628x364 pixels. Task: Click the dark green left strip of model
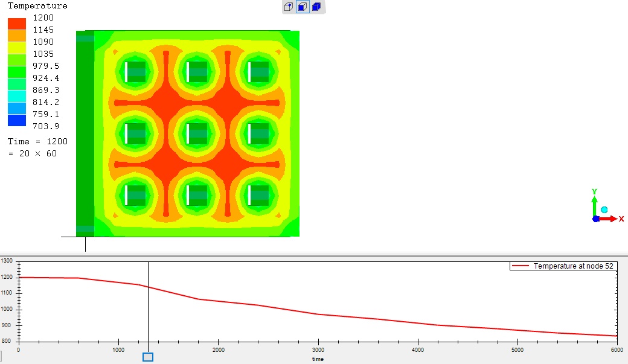tap(85, 133)
